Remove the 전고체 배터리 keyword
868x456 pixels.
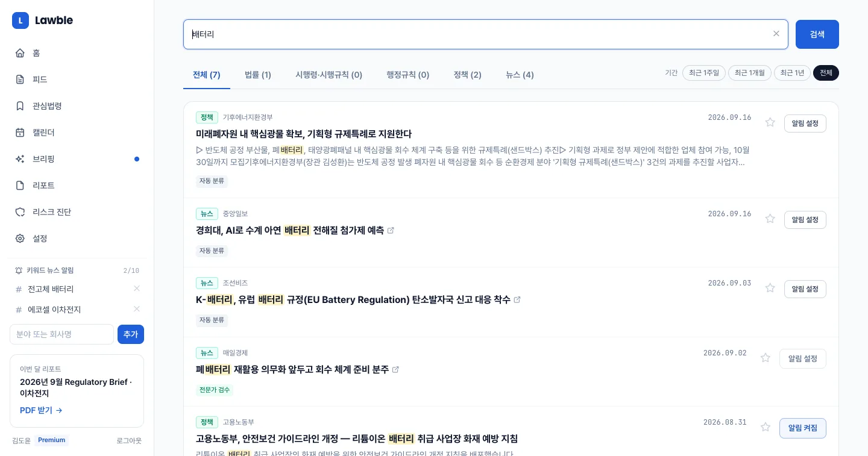[x=137, y=289]
